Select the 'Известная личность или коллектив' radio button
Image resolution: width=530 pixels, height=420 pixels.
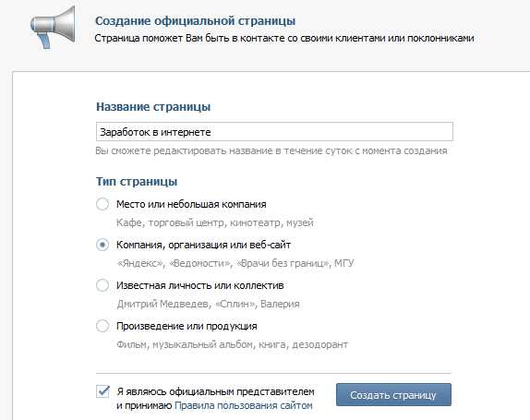point(102,285)
